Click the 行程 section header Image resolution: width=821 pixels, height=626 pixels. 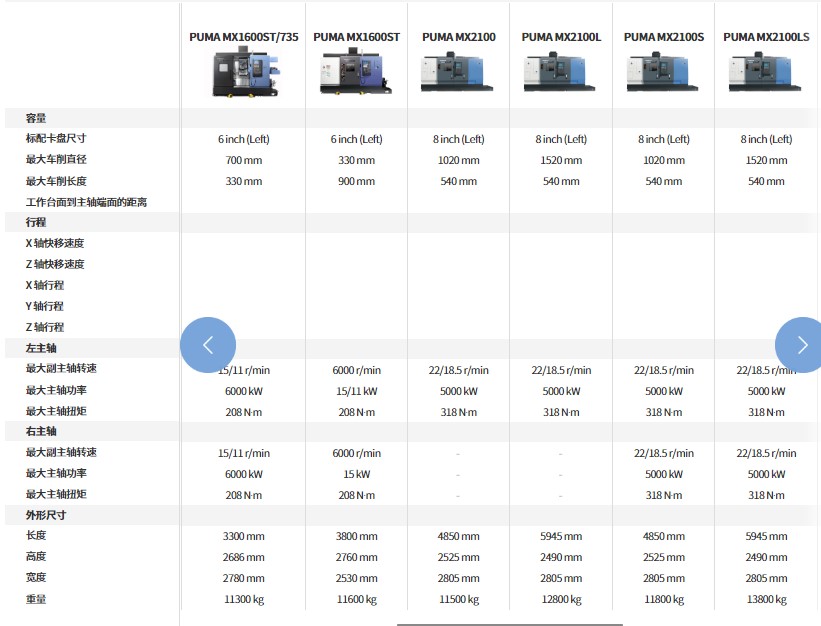(36, 222)
